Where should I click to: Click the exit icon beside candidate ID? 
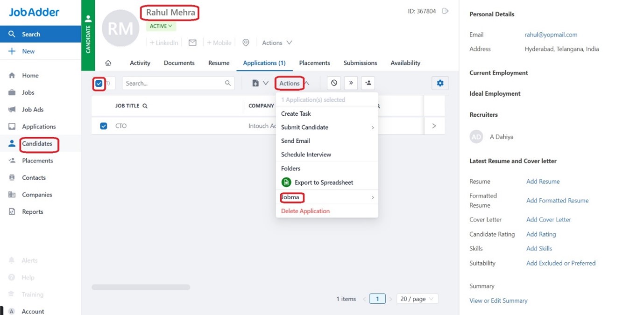click(x=446, y=11)
